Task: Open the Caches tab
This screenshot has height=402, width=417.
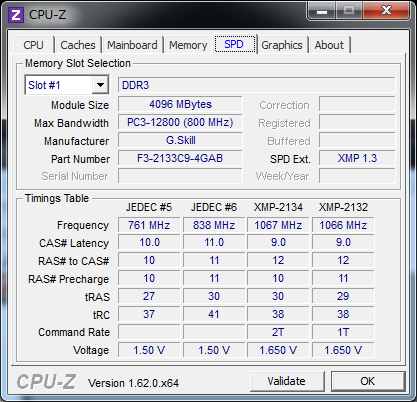Action: point(78,45)
